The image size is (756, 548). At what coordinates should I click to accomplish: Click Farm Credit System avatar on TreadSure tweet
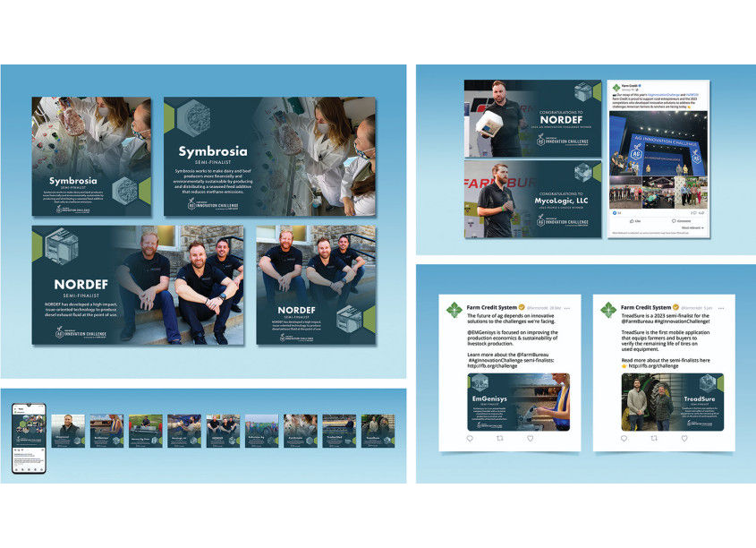(x=608, y=310)
